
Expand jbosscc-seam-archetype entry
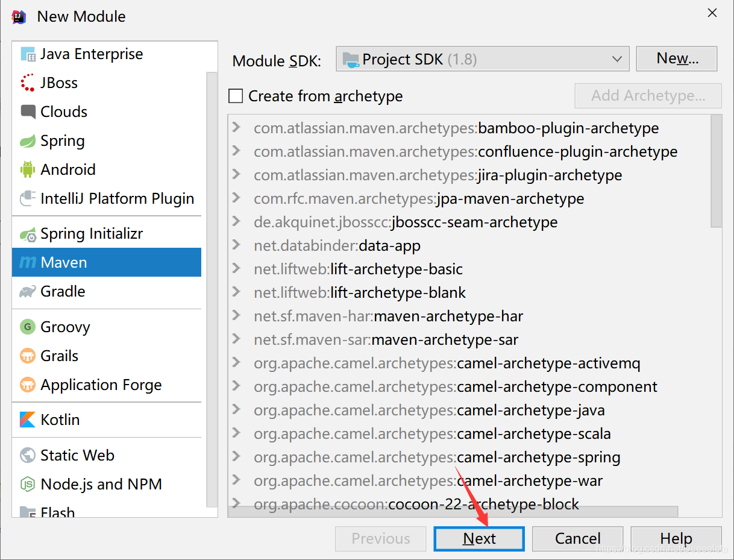click(x=236, y=222)
